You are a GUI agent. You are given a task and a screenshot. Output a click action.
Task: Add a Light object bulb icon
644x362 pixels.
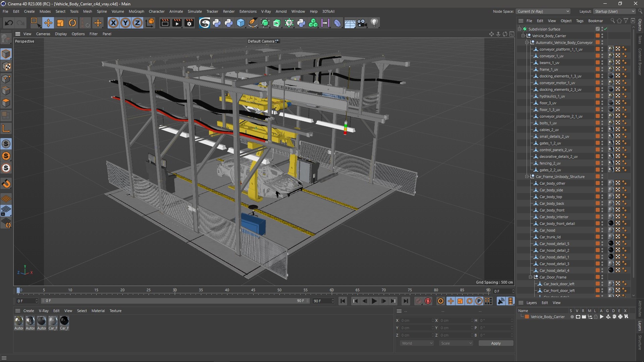pos(374,23)
